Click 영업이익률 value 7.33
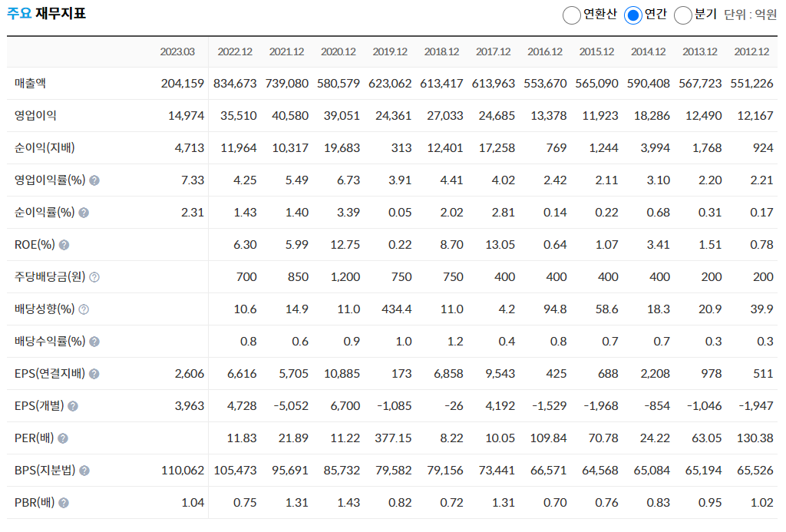The width and height of the screenshot is (786, 532). coord(193,180)
